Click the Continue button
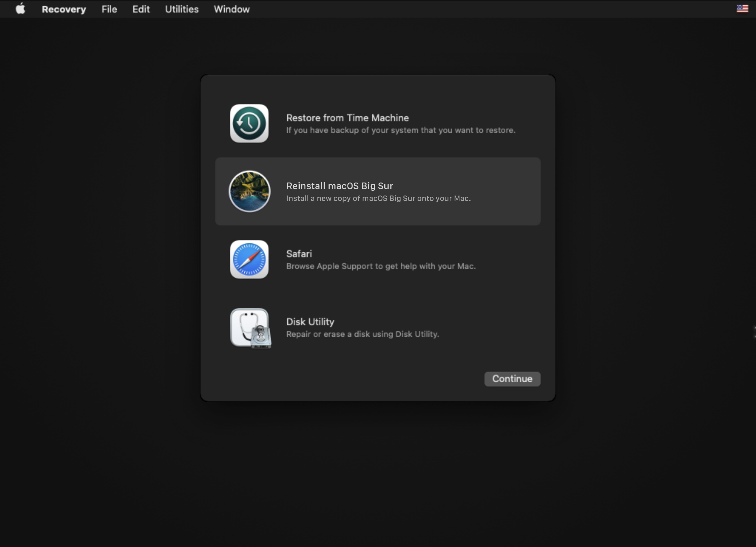Viewport: 756px width, 547px height. click(512, 378)
